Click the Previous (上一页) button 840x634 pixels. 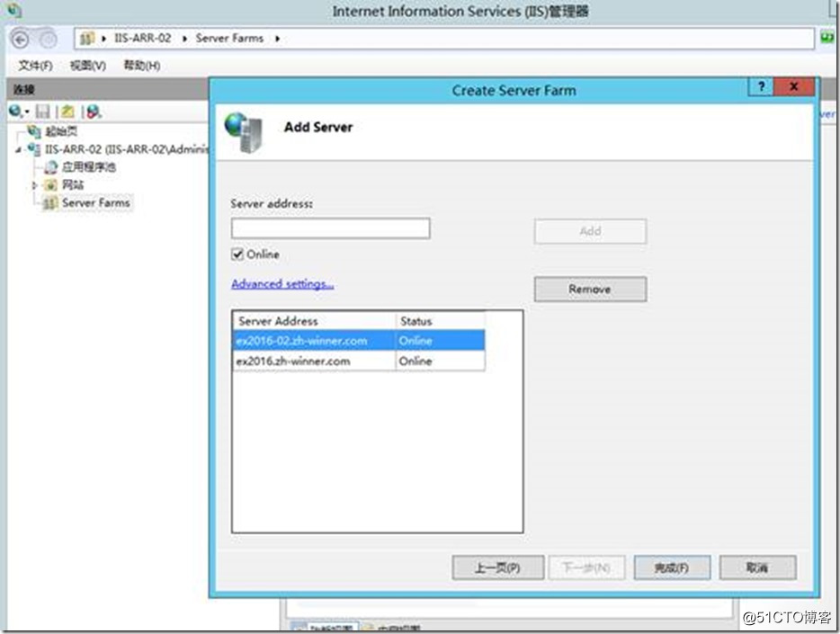(497, 567)
